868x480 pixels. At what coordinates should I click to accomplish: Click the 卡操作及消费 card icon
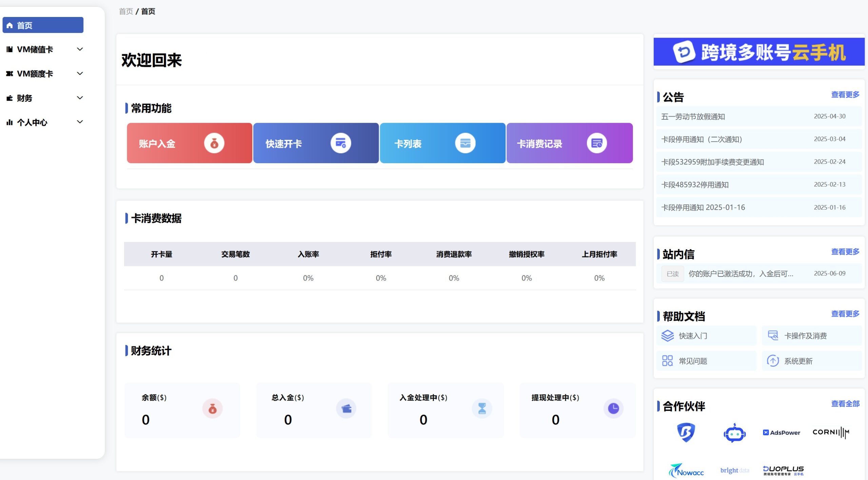[x=773, y=336]
